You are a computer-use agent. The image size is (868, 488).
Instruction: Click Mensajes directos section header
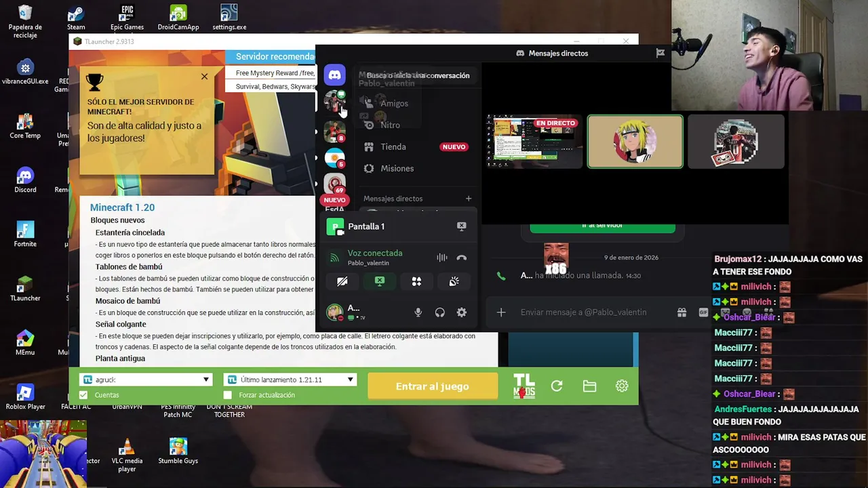click(x=393, y=199)
